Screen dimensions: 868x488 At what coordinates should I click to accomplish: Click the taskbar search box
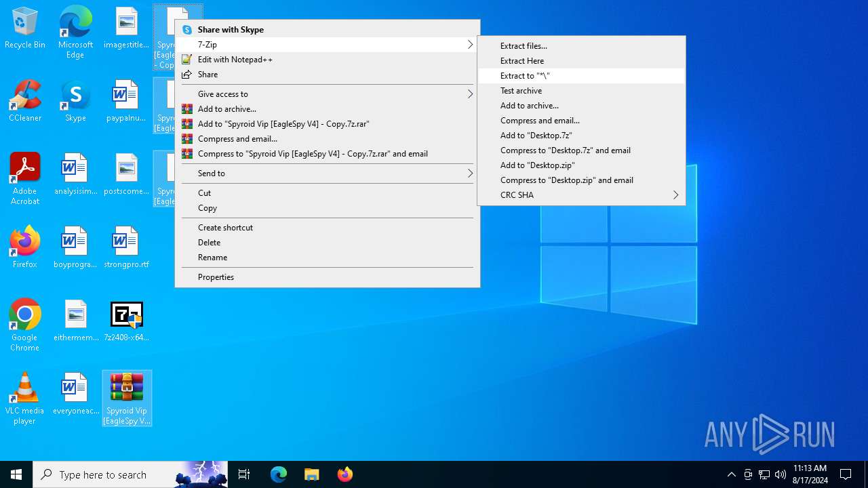coord(130,474)
